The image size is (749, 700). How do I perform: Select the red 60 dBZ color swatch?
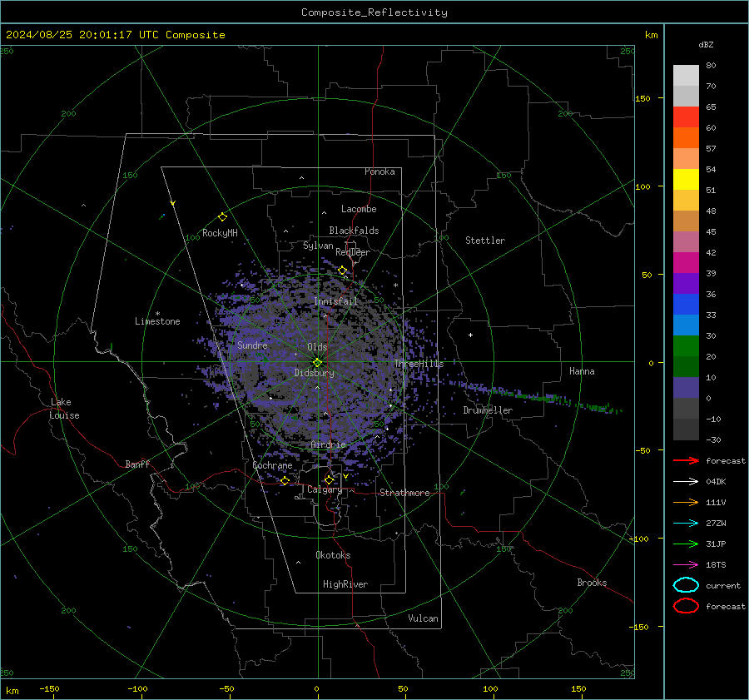coord(686,117)
